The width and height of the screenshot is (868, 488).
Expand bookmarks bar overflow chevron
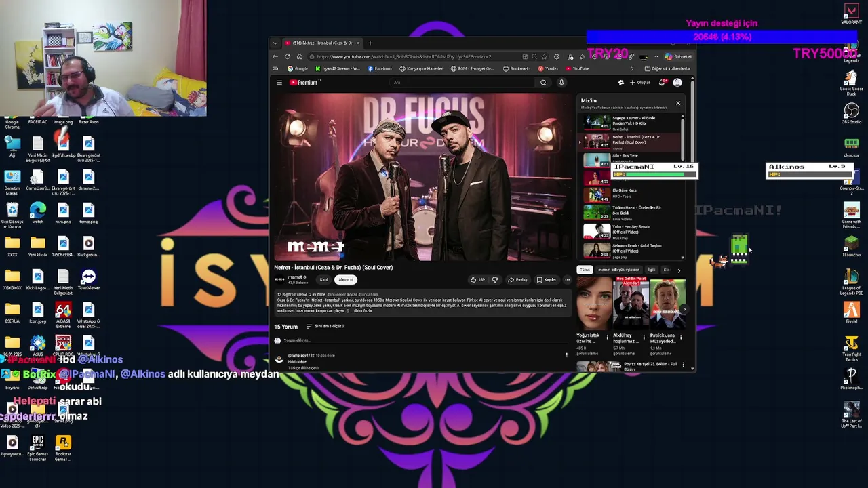tap(632, 68)
